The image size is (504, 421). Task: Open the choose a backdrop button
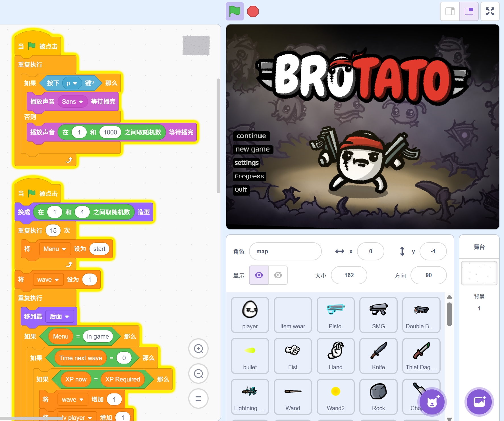[x=479, y=402]
